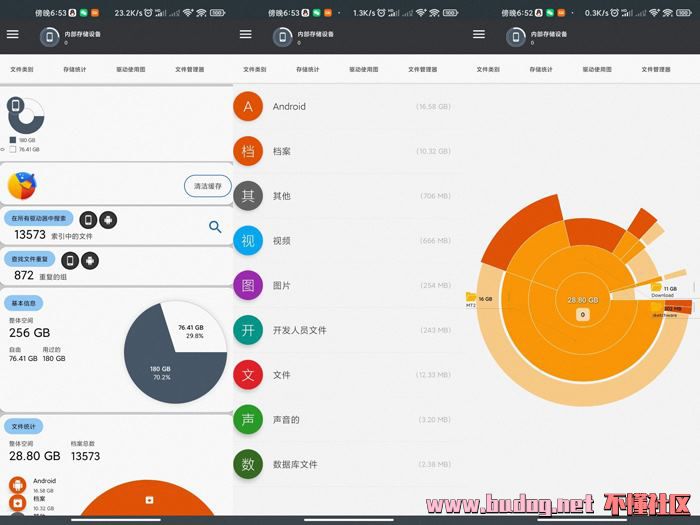Screen dimensions: 700x525
Task: Go to 存储统计 tab on right screen
Action: point(541,69)
